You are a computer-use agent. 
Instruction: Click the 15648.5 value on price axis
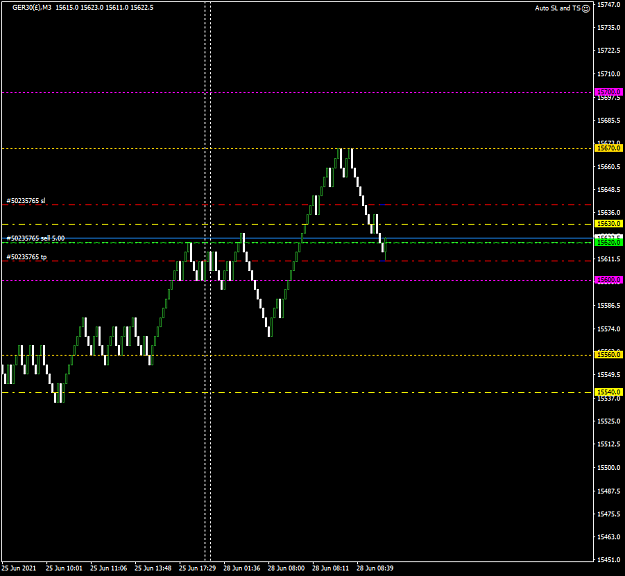coord(608,190)
